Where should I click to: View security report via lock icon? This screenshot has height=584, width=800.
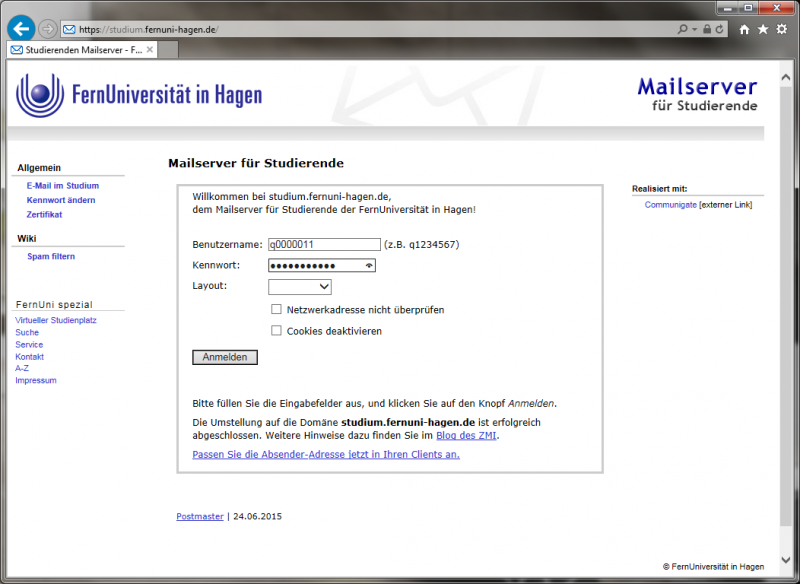click(x=707, y=29)
